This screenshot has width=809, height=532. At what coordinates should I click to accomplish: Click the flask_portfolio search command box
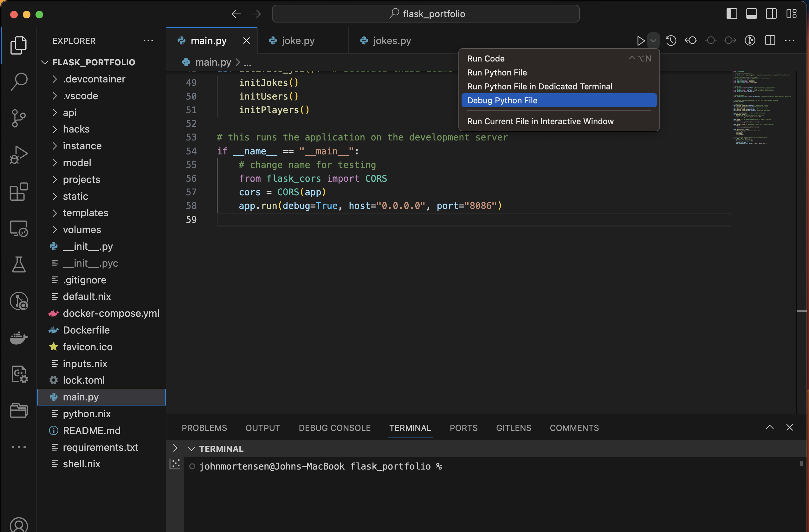click(x=425, y=14)
